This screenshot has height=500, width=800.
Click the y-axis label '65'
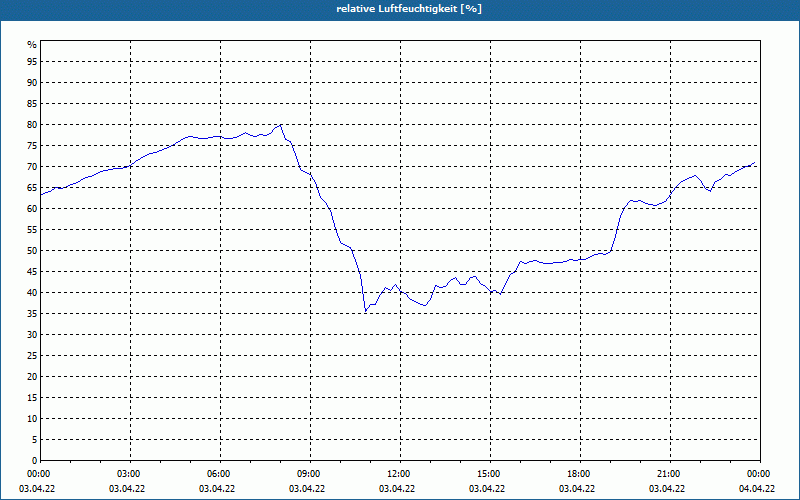click(x=32, y=188)
